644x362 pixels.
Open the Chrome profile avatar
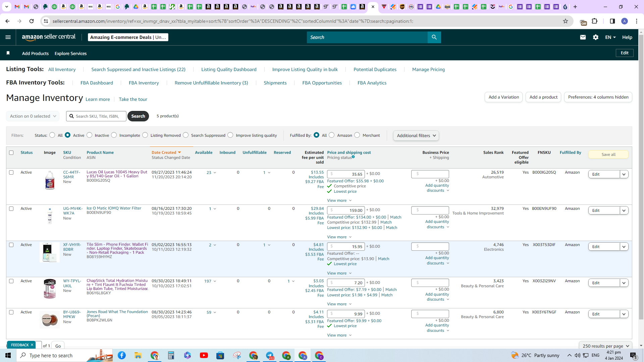point(625,21)
